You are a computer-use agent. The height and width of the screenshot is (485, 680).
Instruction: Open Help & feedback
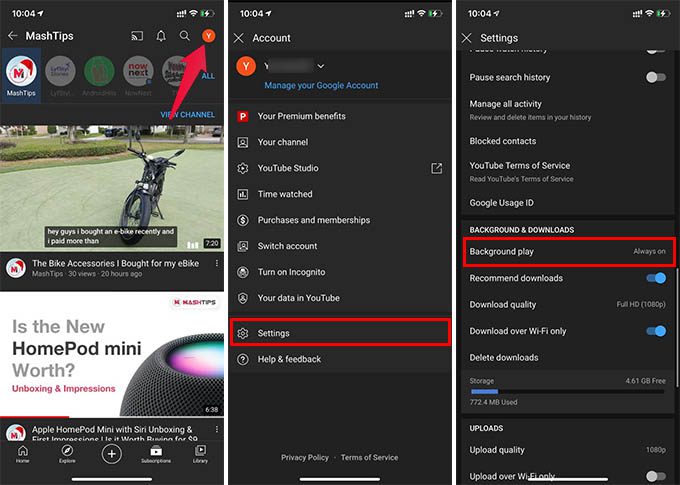340,359
